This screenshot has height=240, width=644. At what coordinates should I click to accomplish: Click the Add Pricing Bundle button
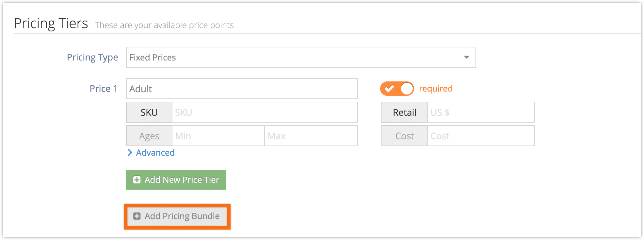(x=177, y=216)
